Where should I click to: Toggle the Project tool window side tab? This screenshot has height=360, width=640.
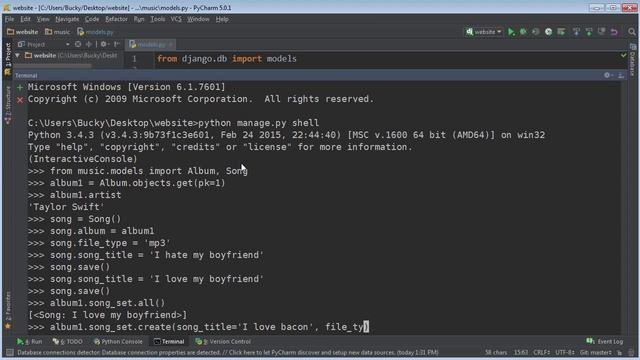click(x=7, y=59)
